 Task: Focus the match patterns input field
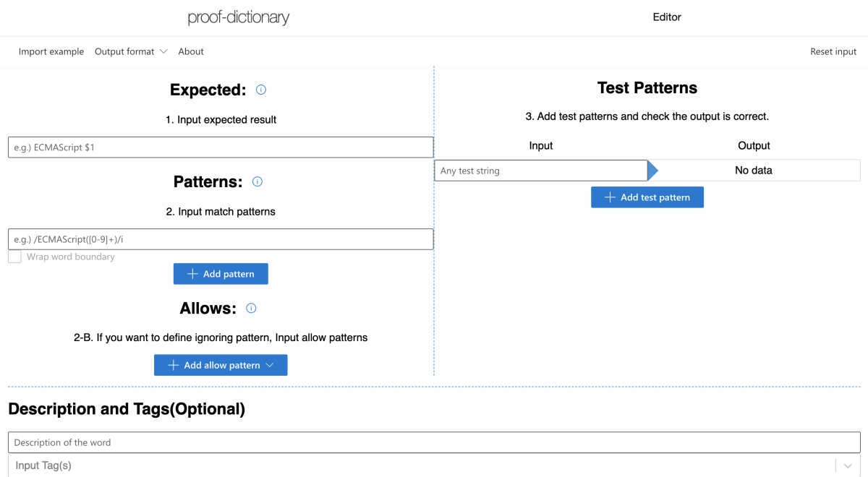click(221, 239)
